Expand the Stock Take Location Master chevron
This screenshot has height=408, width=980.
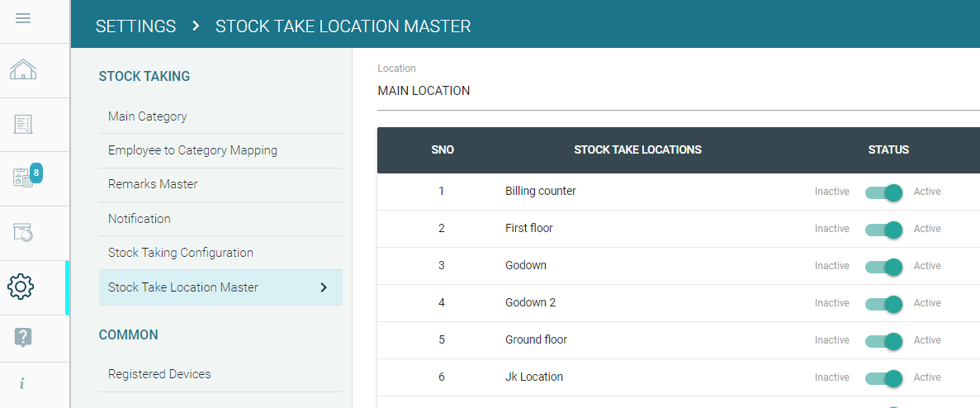point(324,287)
